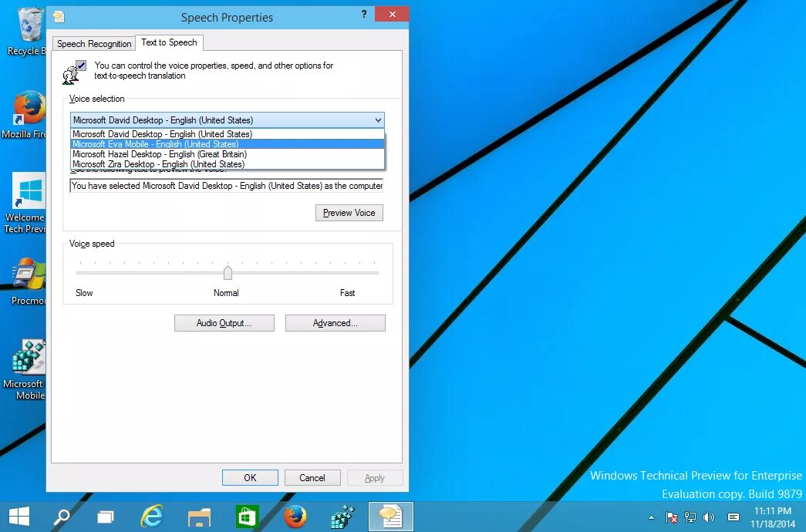The image size is (806, 532).
Task: Click the notifications tray icon
Action: pos(733,517)
